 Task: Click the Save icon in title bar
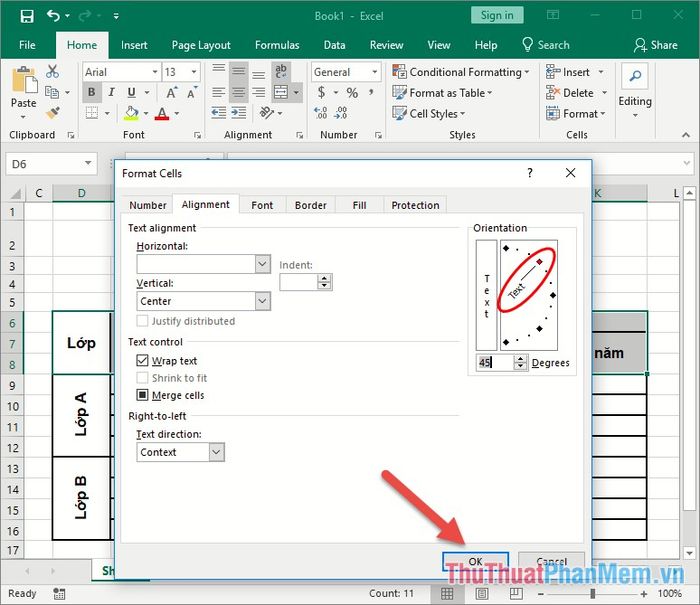click(x=26, y=16)
